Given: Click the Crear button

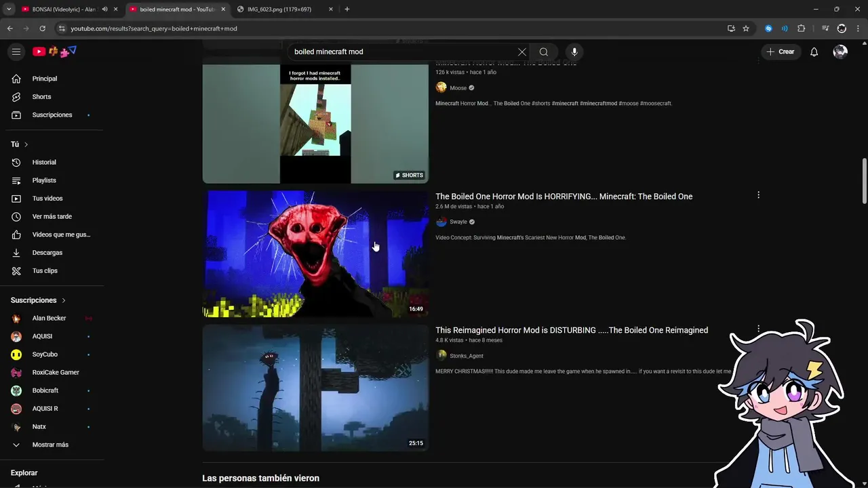Looking at the screenshot, I should (x=781, y=52).
